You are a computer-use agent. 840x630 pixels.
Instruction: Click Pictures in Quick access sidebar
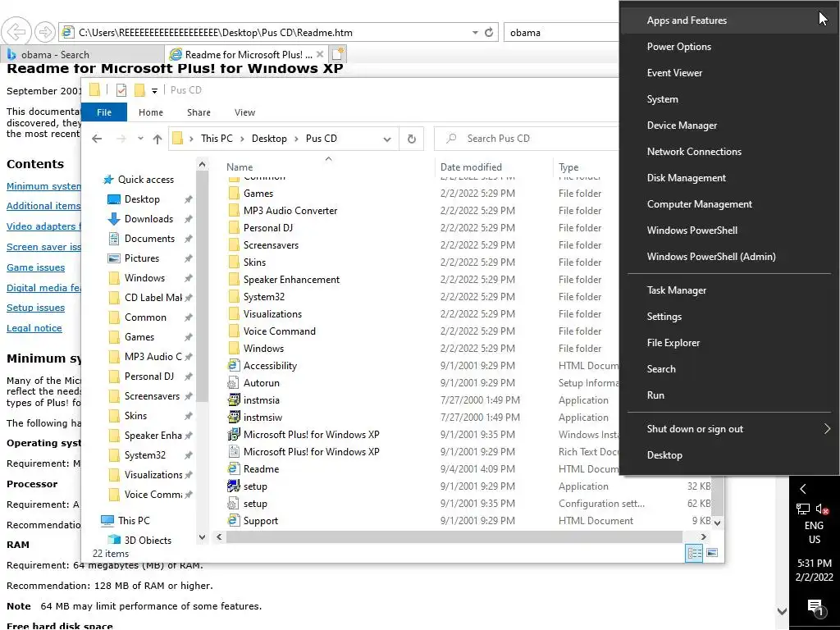(141, 258)
